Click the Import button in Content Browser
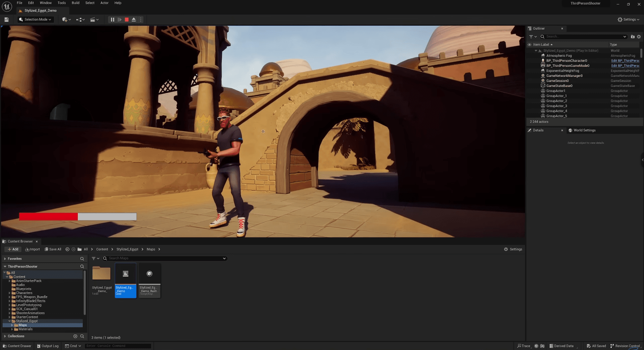Image resolution: width=644 pixels, height=350 pixels. [33, 249]
